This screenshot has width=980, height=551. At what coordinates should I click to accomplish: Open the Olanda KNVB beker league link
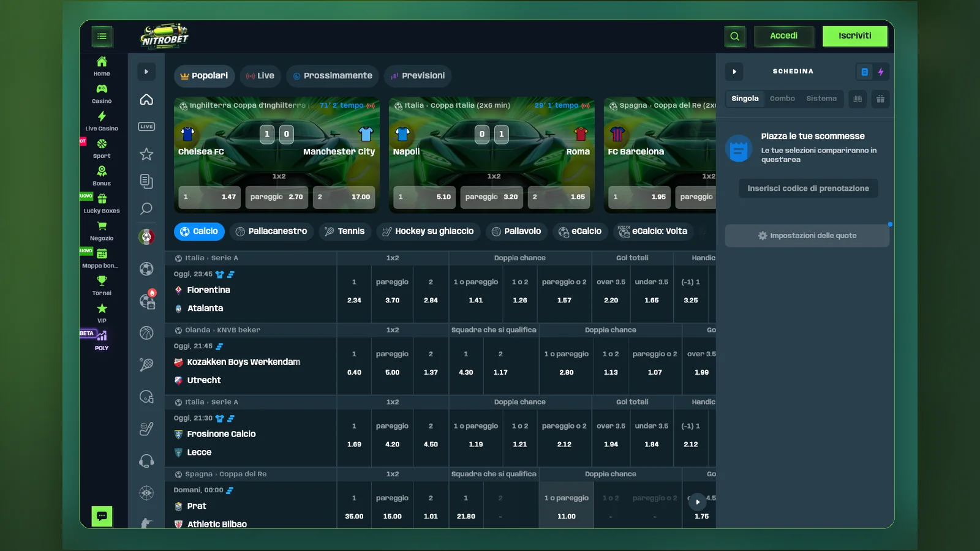(222, 330)
